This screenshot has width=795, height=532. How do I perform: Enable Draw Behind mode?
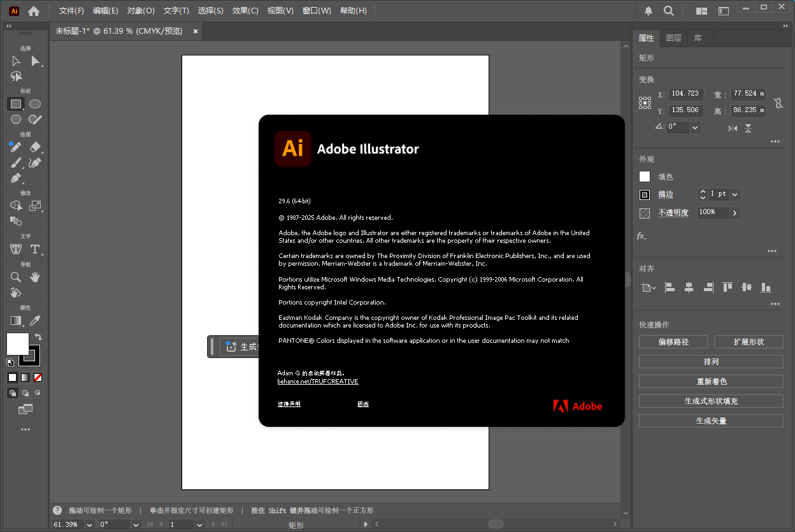25,393
